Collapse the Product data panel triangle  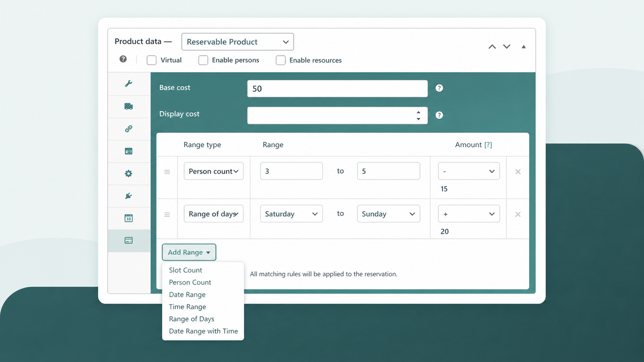coord(524,47)
